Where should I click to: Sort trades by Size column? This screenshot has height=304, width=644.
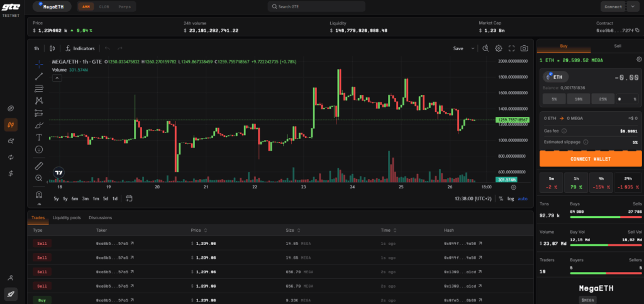pyautogui.click(x=293, y=231)
